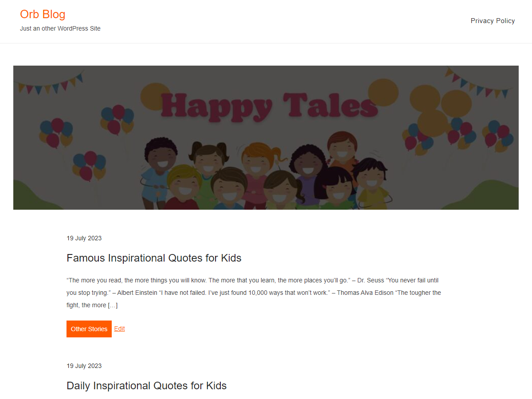Click the bracketed ellipsis ending the excerpt
This screenshot has width=532, height=399.
tap(113, 305)
